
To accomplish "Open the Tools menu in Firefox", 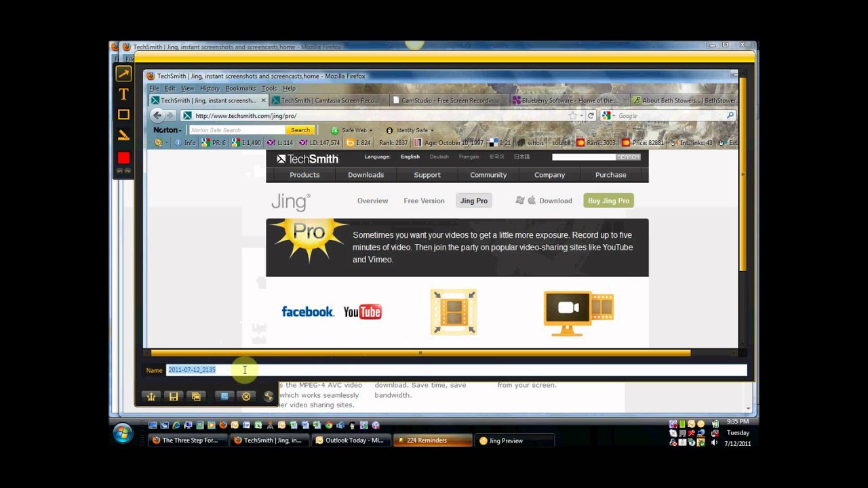I will tap(269, 88).
